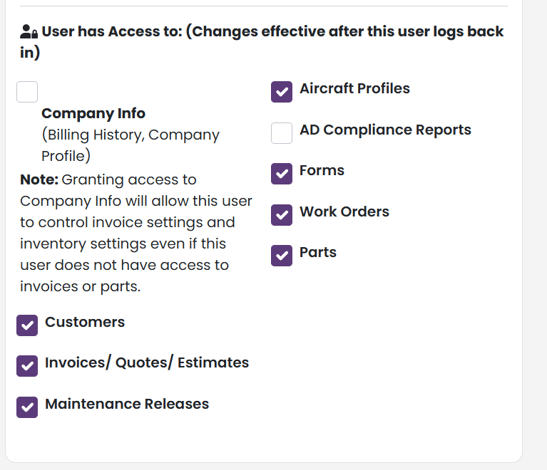Disable the Forms access checkbox
Screen dimensions: 547x470
282,174
